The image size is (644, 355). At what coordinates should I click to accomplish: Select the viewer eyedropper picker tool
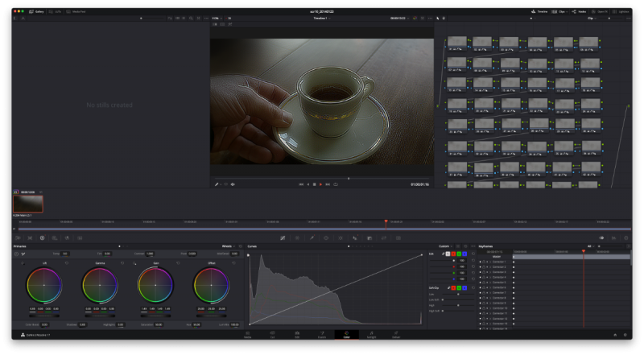click(x=217, y=184)
